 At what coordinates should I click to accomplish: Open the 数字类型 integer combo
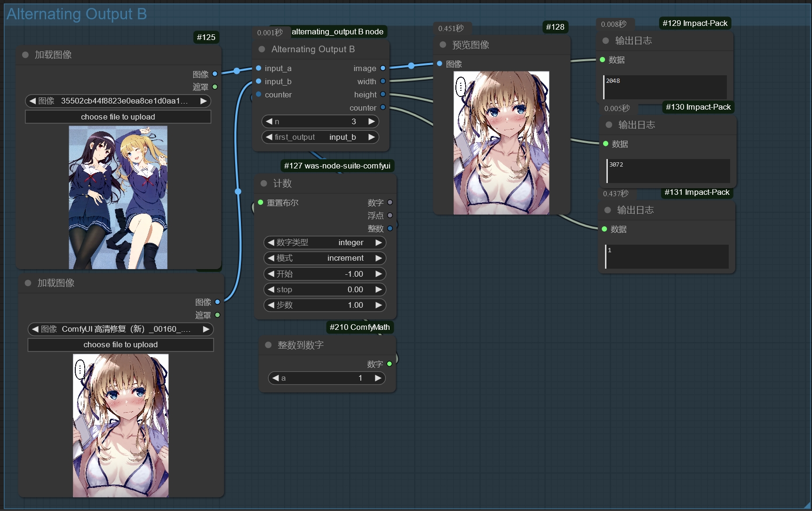[x=325, y=242]
